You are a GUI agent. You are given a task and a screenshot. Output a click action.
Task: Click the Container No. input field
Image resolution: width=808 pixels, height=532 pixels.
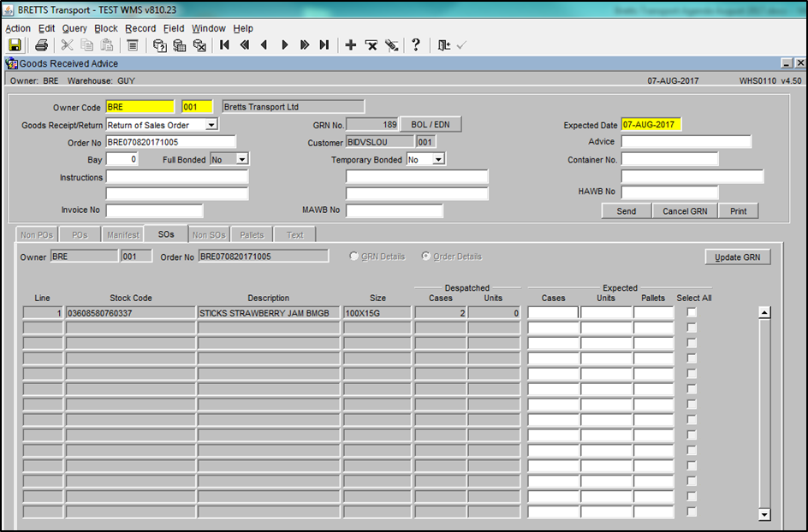(x=669, y=160)
